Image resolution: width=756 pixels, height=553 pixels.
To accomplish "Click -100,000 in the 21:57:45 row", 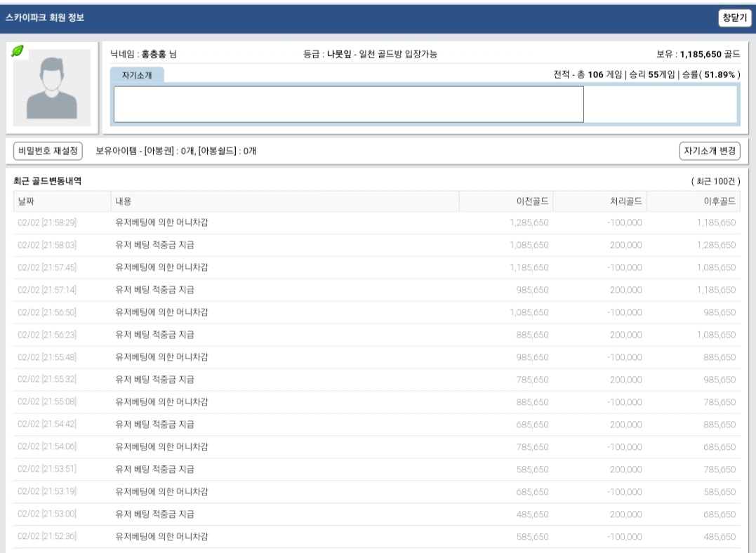I will pyautogui.click(x=624, y=267).
